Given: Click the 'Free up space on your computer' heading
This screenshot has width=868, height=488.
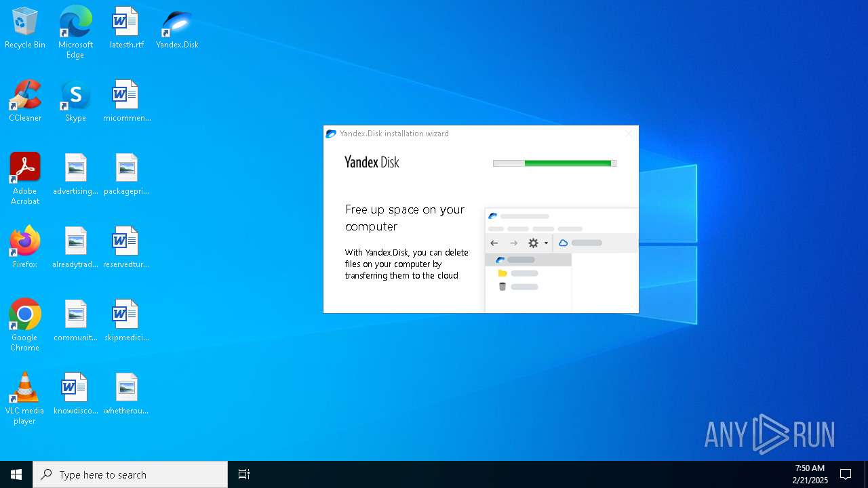Looking at the screenshot, I should coord(405,218).
